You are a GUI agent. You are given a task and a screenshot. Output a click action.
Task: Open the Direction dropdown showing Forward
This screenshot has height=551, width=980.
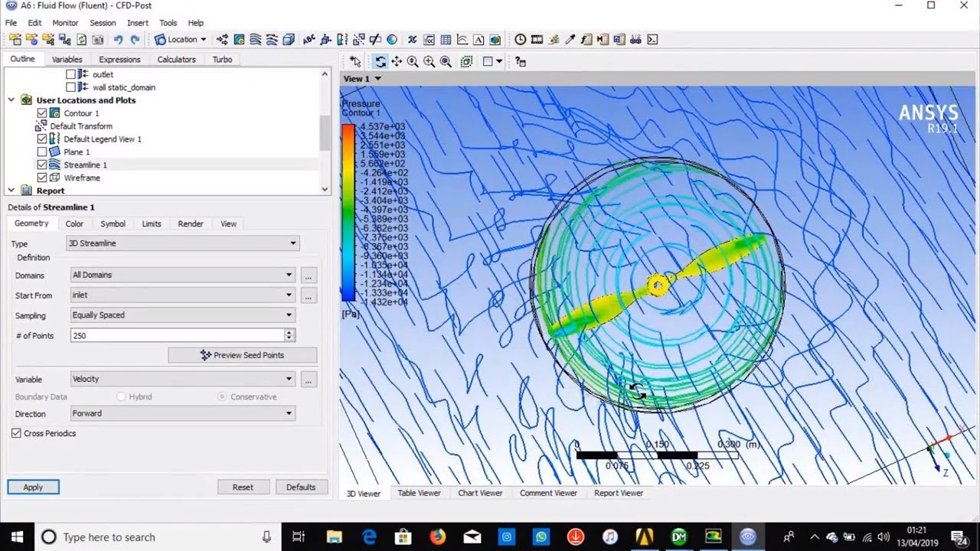click(x=182, y=413)
